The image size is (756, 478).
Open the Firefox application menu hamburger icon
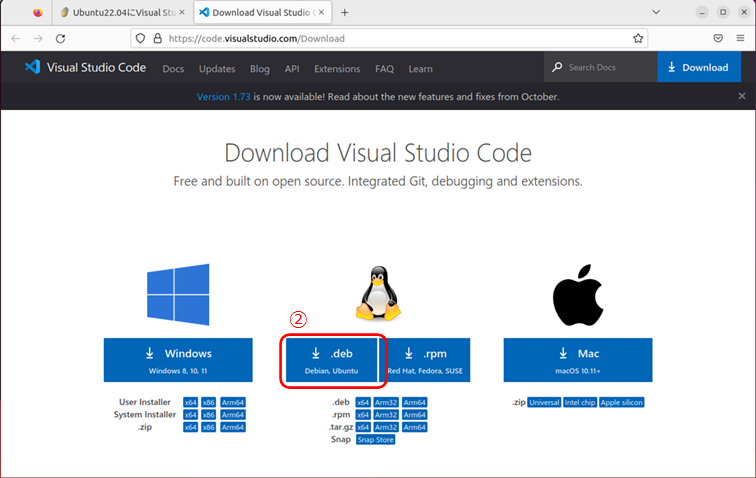[741, 38]
